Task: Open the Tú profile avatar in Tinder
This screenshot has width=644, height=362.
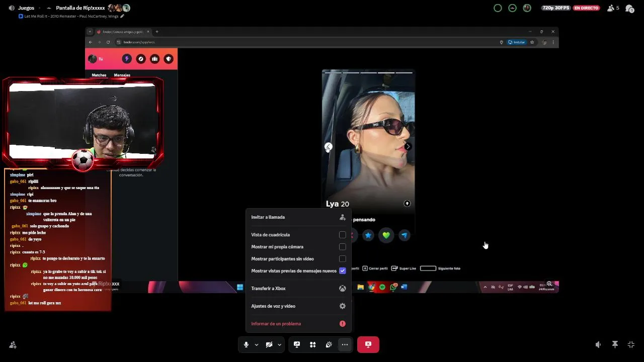Action: click(92, 59)
